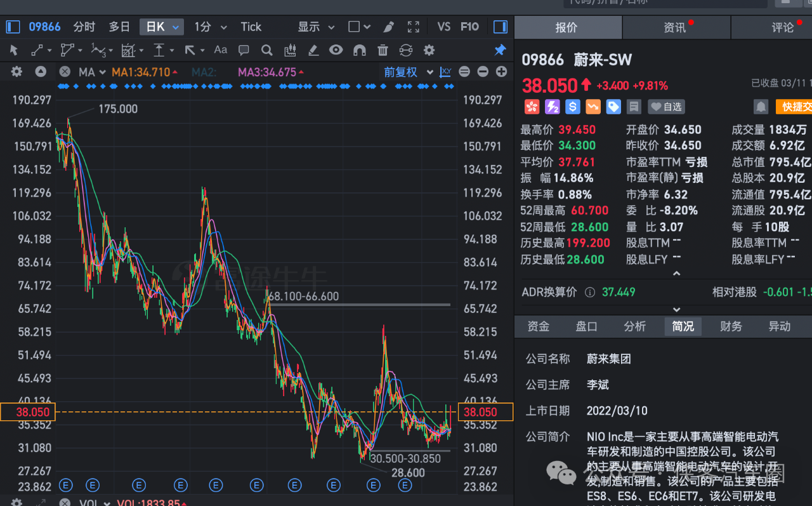Toggle the blue pin toolbar icon
The image size is (812, 506).
tap(501, 50)
